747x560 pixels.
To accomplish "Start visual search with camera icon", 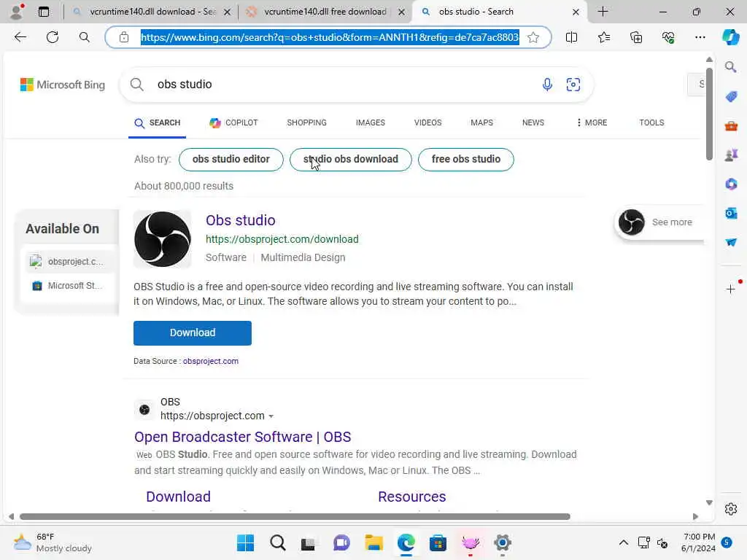I will click(573, 85).
